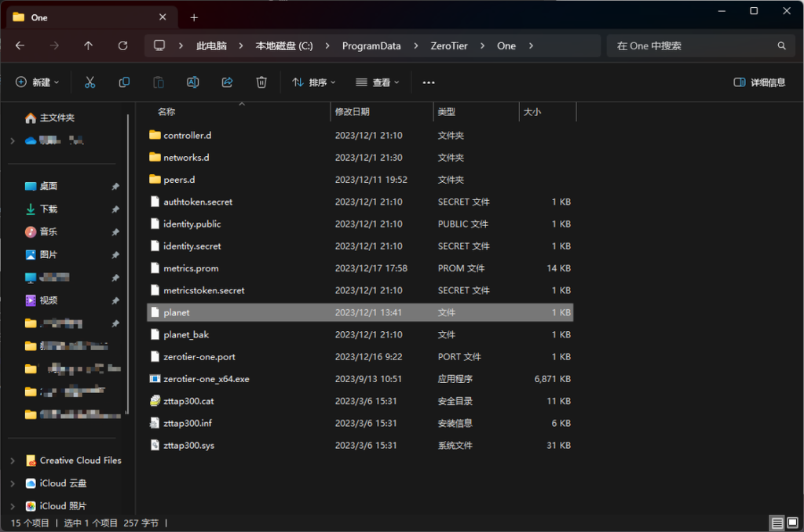The width and height of the screenshot is (804, 532).
Task: Open the see more options ellipsis menu
Action: 429,82
